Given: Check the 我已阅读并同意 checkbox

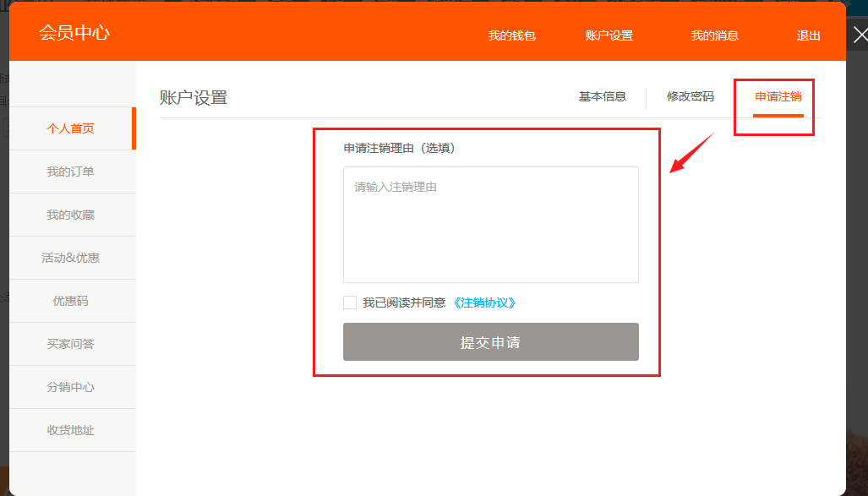Looking at the screenshot, I should click(350, 303).
